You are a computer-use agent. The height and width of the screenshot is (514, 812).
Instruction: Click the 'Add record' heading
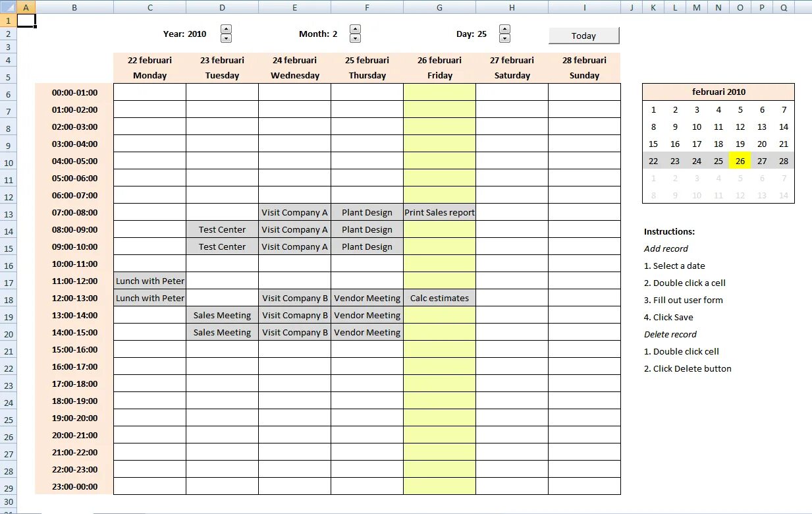pos(666,248)
